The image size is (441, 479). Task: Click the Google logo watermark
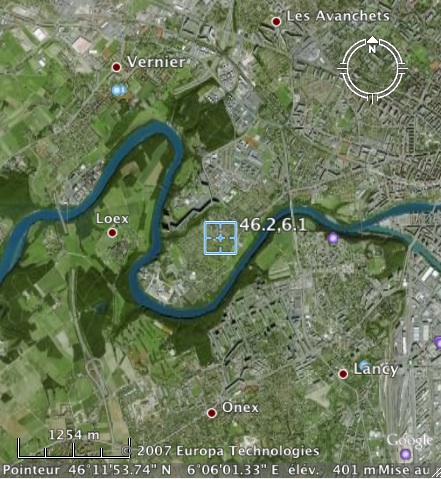pos(409,441)
